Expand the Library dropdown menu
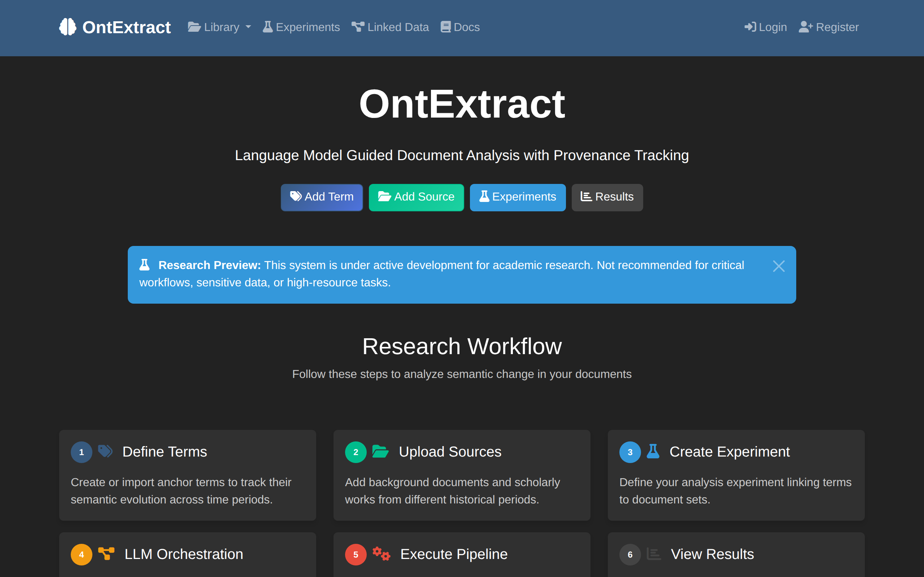This screenshot has height=577, width=924. [x=219, y=27]
